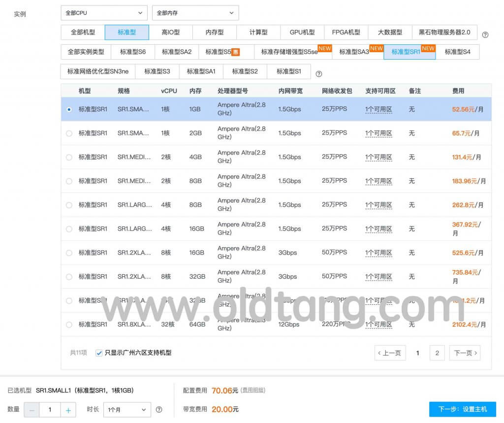Viewport: 504px width, 423px height.
Task: Open the 全部内存 dropdown
Action: (195, 13)
